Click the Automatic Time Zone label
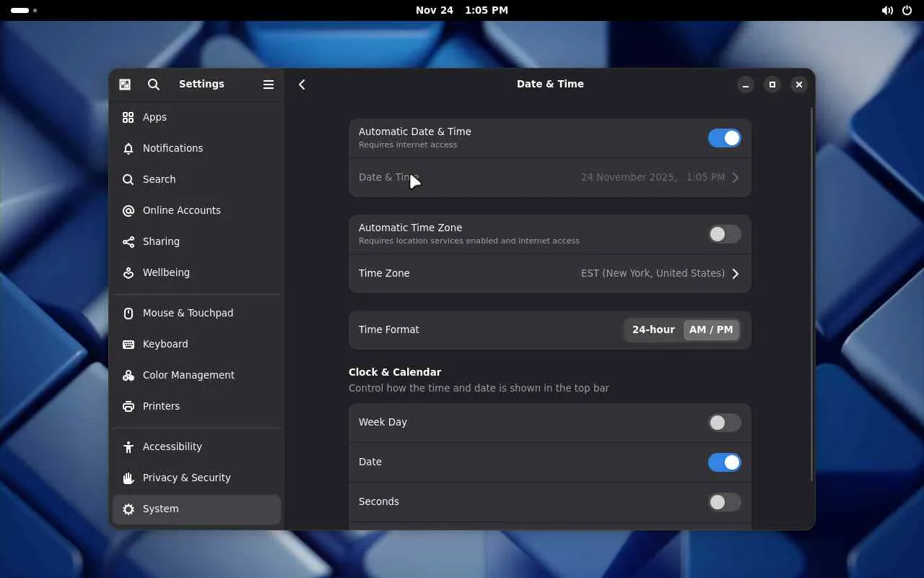 click(410, 228)
